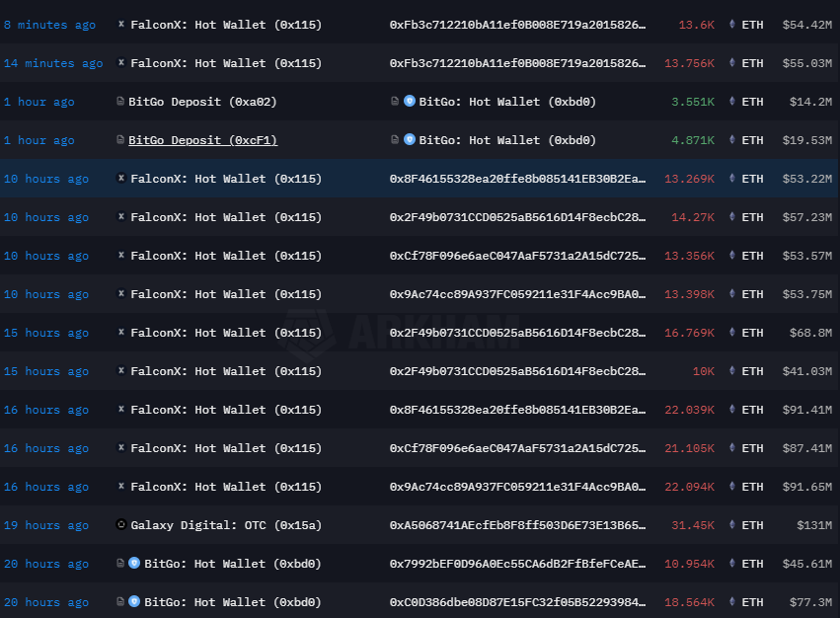Click the FalconX icon in the 10K ETH row
The width and height of the screenshot is (840, 618).
click(x=121, y=371)
